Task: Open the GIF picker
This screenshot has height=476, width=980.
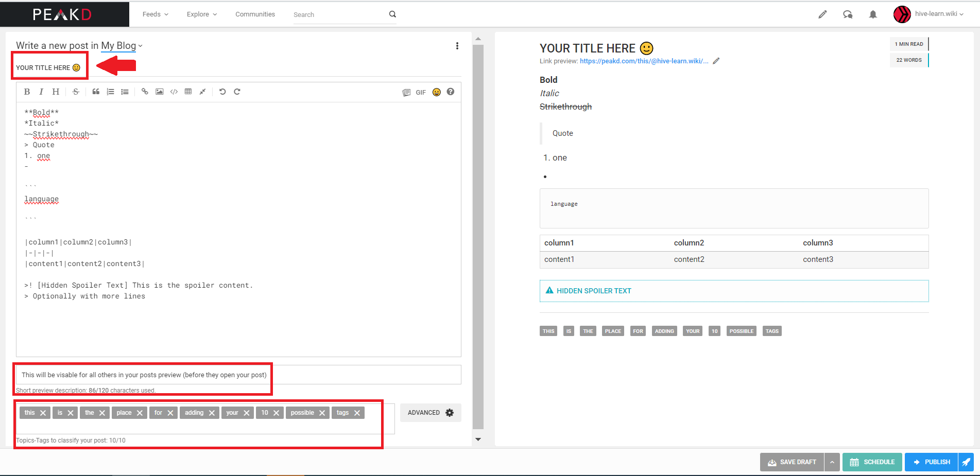Action: pos(421,93)
